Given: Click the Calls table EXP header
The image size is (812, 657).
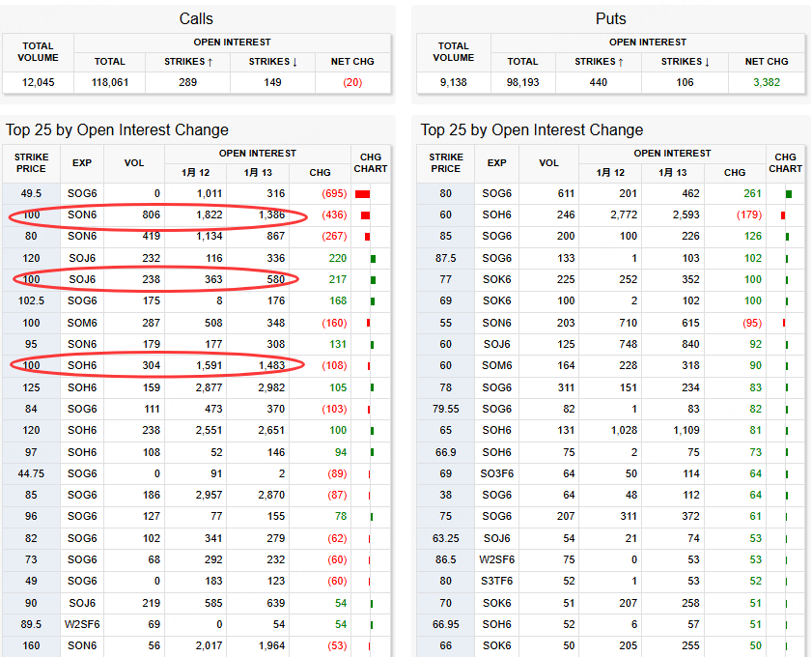Looking at the screenshot, I should [82, 162].
